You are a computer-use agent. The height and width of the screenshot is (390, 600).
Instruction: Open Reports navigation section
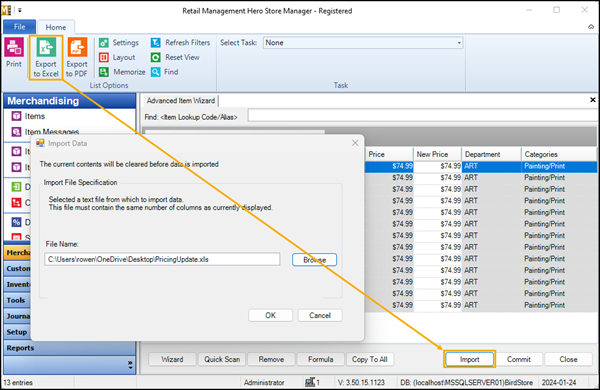(x=70, y=348)
